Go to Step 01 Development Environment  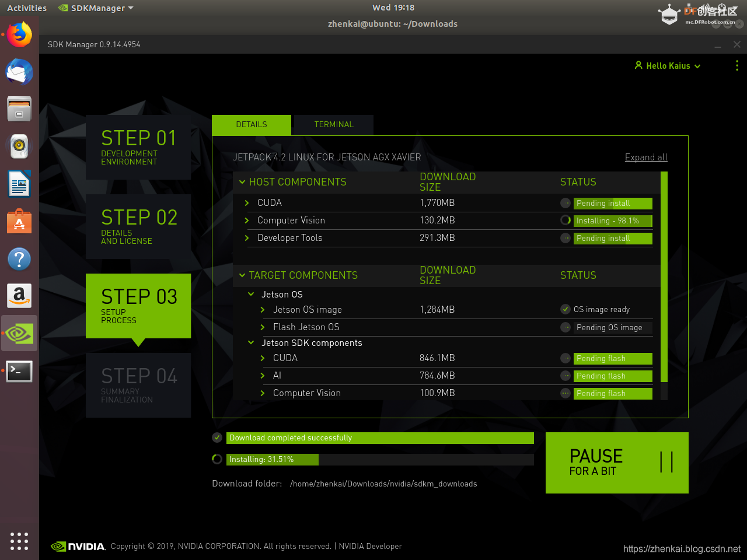point(138,147)
